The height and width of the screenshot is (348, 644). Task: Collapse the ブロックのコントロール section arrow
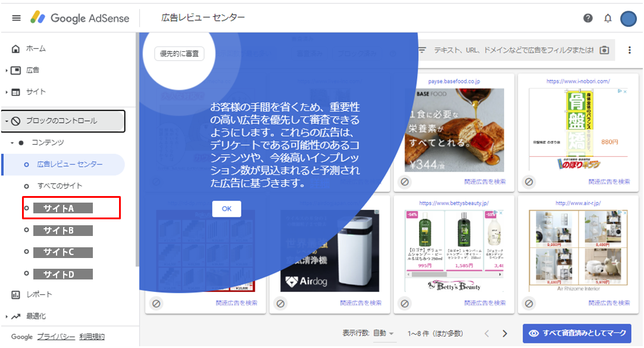(x=7, y=121)
